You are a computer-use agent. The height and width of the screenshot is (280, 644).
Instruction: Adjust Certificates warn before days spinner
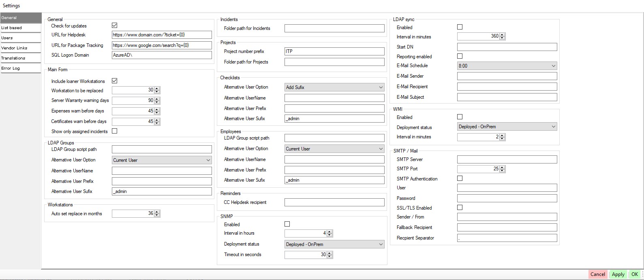click(136, 121)
